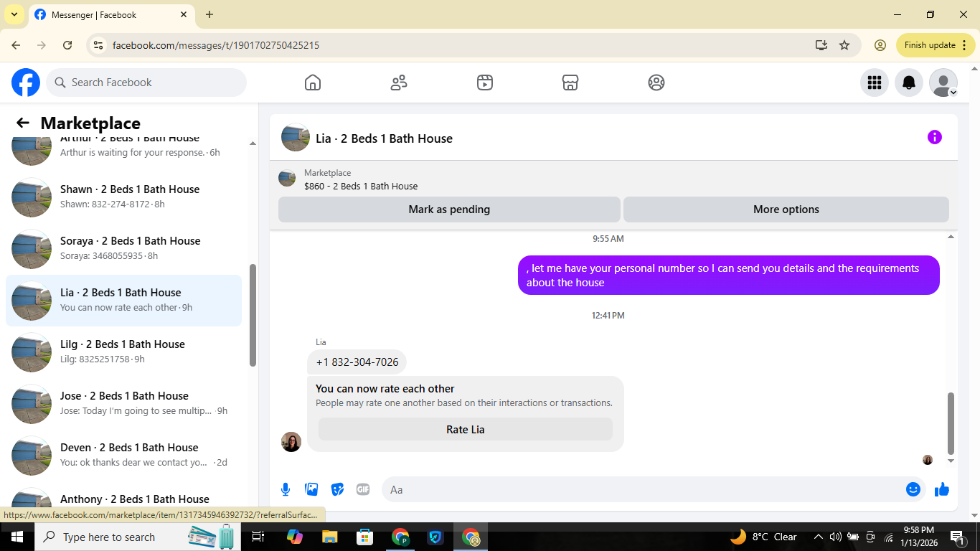Select Lia's conversation in the list
The height and width of the screenshot is (551, 980).
pyautogui.click(x=123, y=300)
